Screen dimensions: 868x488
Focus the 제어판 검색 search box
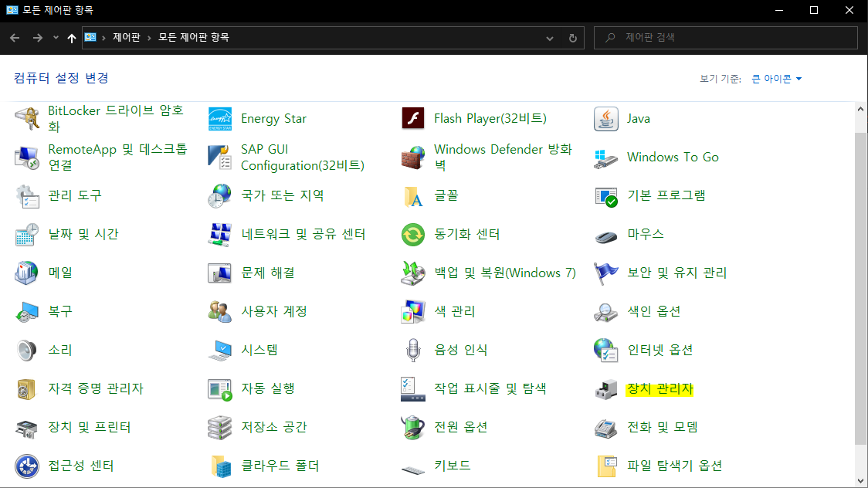click(726, 38)
